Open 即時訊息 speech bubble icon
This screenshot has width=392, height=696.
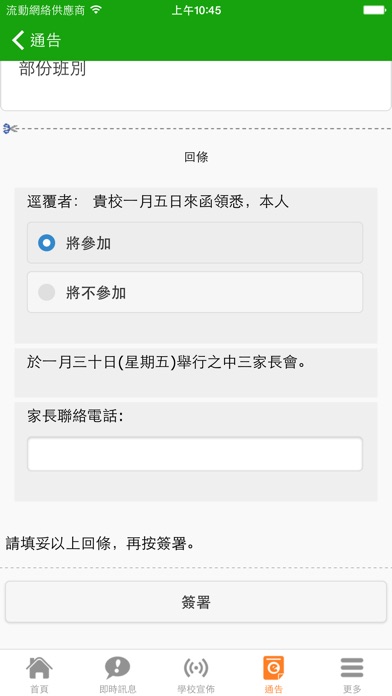(117, 668)
